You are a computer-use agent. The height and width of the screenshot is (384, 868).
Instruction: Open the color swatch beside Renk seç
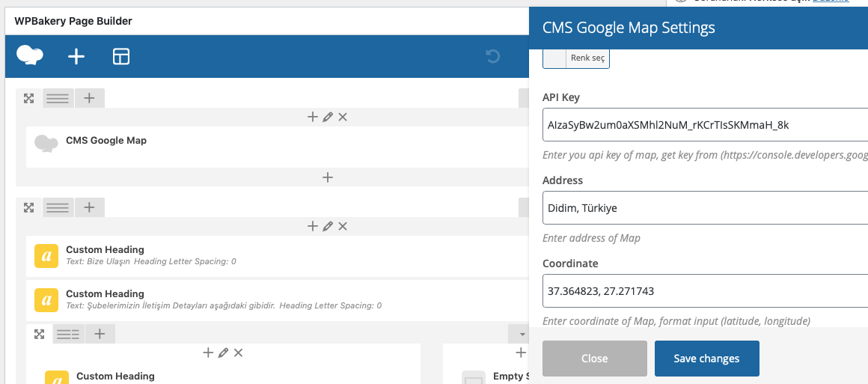554,58
